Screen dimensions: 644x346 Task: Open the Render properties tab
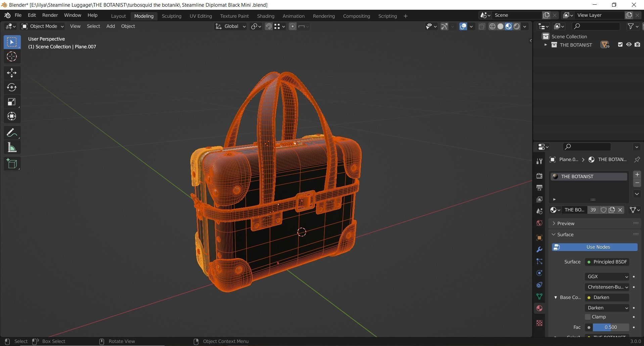pos(539,176)
